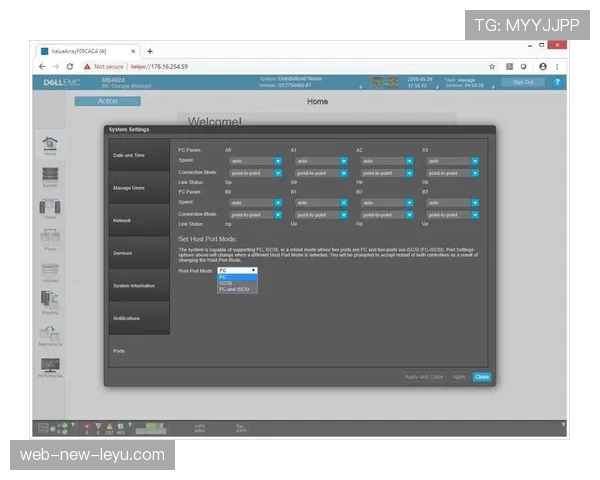Open the browser three-dot menu

pos(557,67)
